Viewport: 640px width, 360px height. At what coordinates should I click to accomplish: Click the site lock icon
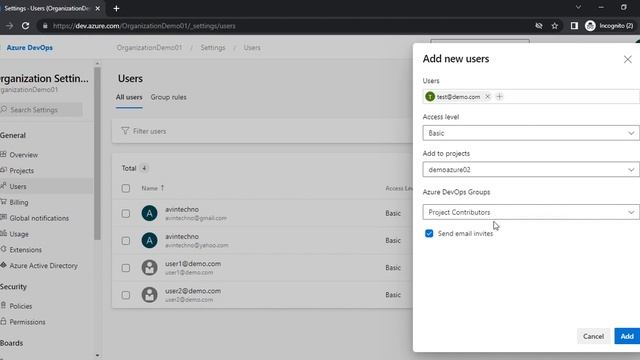click(x=45, y=26)
